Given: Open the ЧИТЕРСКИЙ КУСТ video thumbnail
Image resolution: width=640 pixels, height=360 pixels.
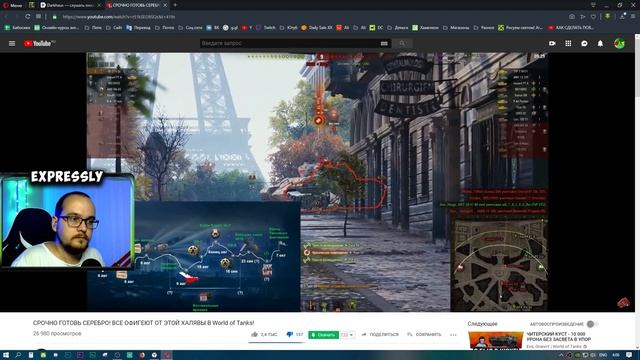Looking at the screenshot, I should coord(496,340).
